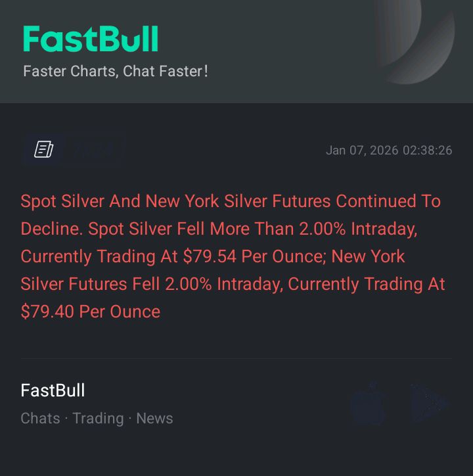Image resolution: width=473 pixels, height=476 pixels.
Task: Select the Jan 07, 2026 timestamp
Action: 362,151
